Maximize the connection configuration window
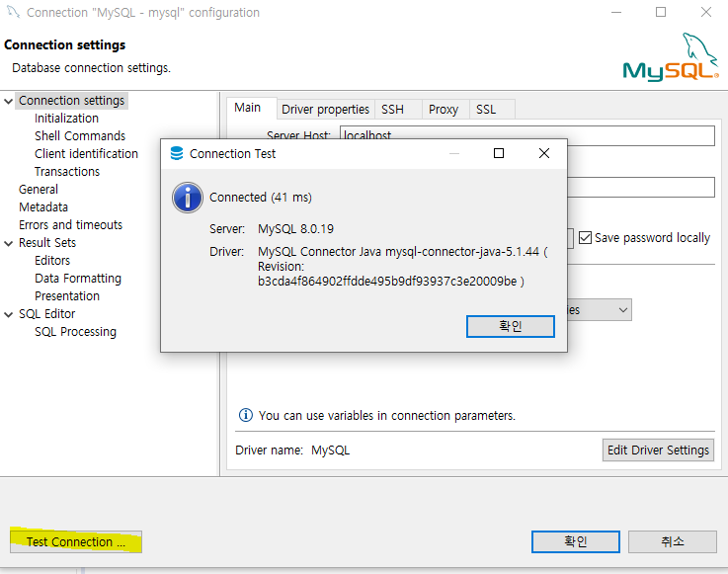Image resolution: width=728 pixels, height=574 pixels. 661,12
